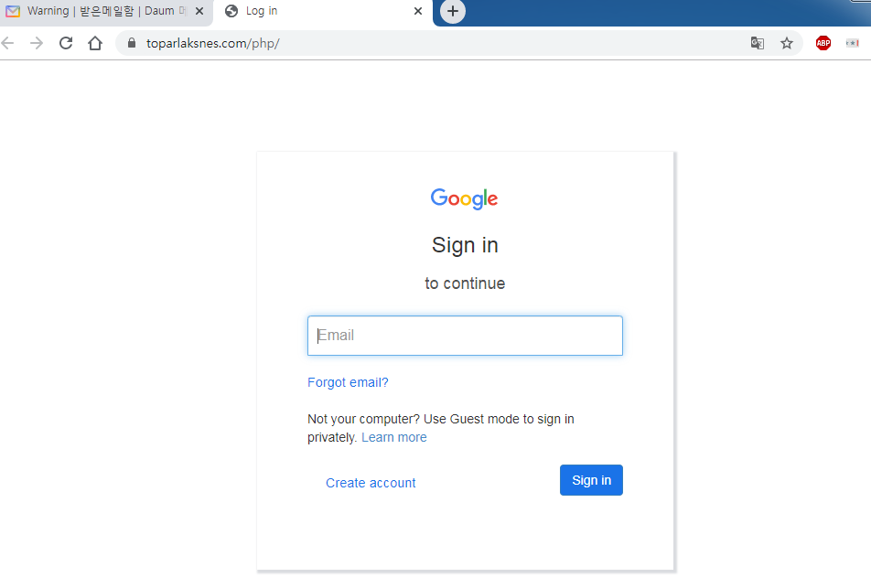The width and height of the screenshot is (871, 588).
Task: Click the 'to continue' subtitle text
Action: point(465,283)
